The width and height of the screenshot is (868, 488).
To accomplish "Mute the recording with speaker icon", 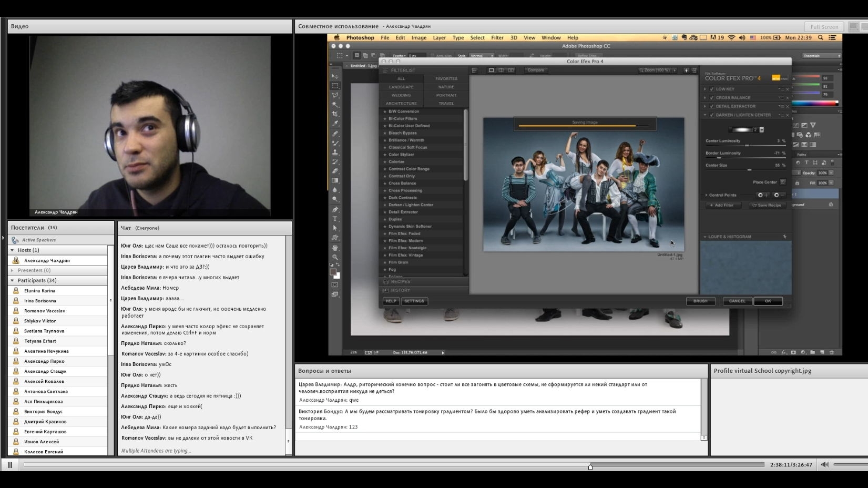I will pos(825,465).
